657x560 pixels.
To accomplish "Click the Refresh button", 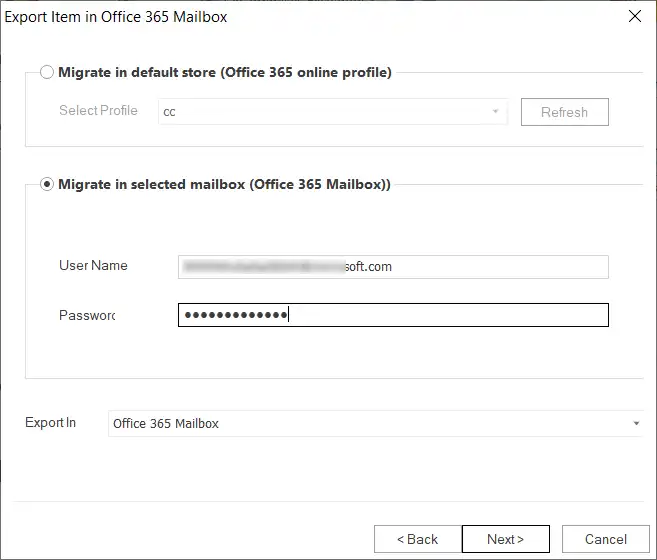I will (x=564, y=112).
